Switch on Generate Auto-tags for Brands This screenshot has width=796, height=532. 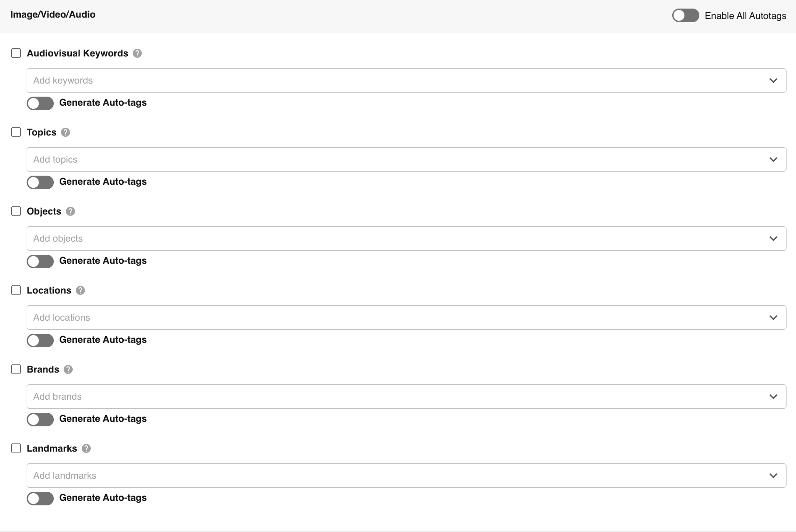tap(40, 419)
